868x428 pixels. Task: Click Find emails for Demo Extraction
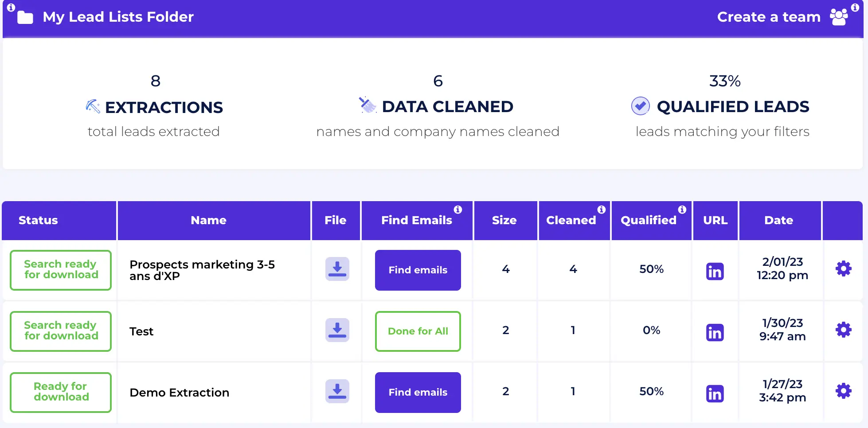pyautogui.click(x=418, y=393)
